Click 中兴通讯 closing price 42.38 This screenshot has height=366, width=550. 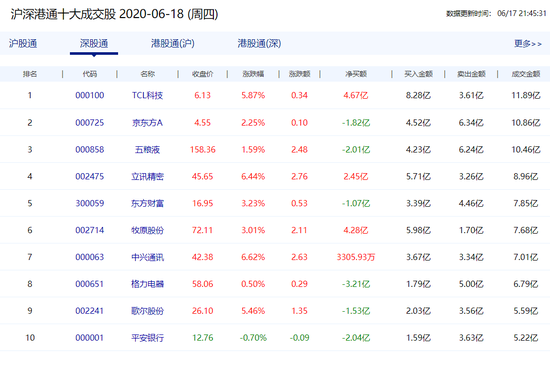(x=203, y=257)
